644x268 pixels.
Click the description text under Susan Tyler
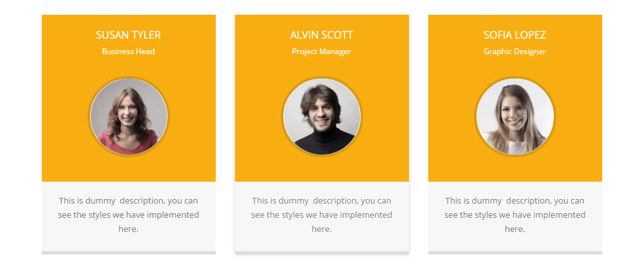(128, 215)
